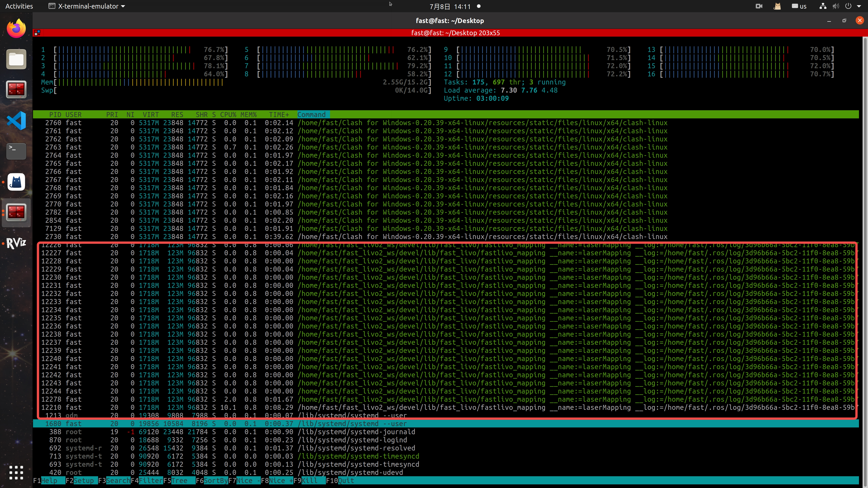Sort by the CPU% column header
The width and height of the screenshot is (868, 488).
click(228, 115)
